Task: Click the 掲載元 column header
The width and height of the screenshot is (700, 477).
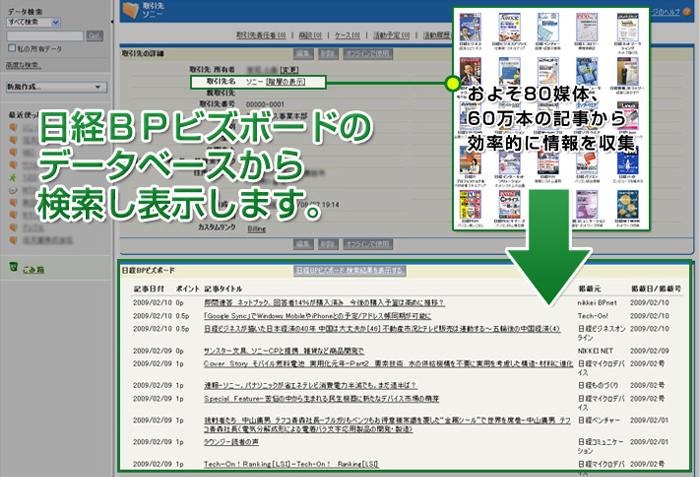Action: (x=589, y=289)
